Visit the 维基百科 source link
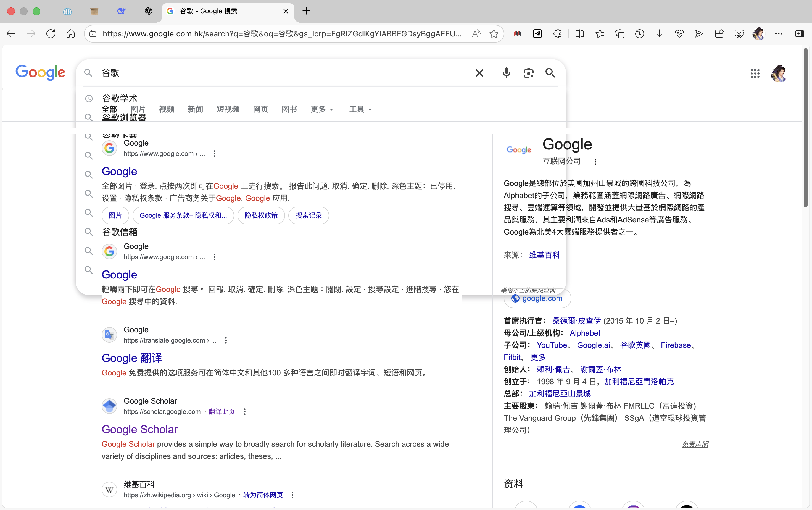The width and height of the screenshot is (812, 510). pyautogui.click(x=544, y=255)
